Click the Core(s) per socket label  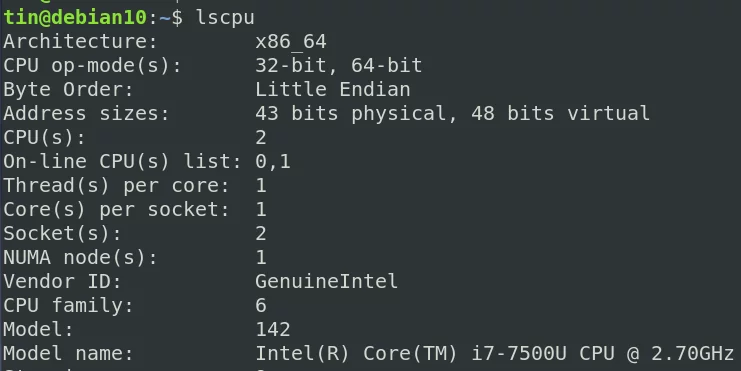coord(116,209)
